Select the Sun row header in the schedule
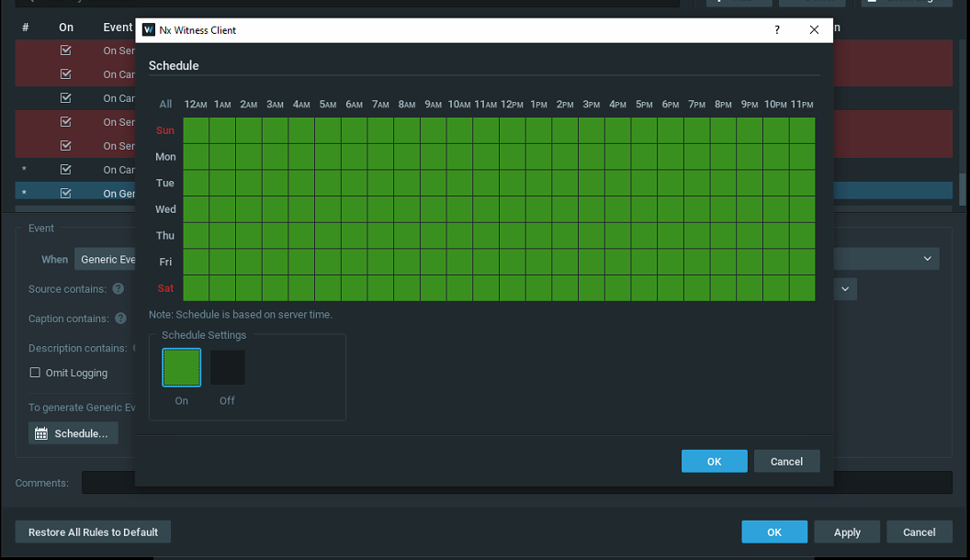This screenshot has height=560, width=970. (165, 130)
